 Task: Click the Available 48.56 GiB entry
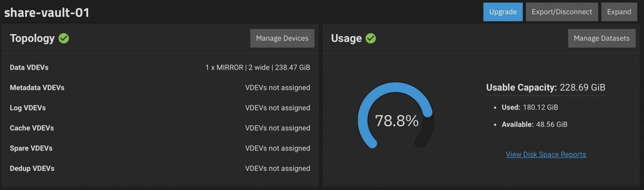point(535,124)
